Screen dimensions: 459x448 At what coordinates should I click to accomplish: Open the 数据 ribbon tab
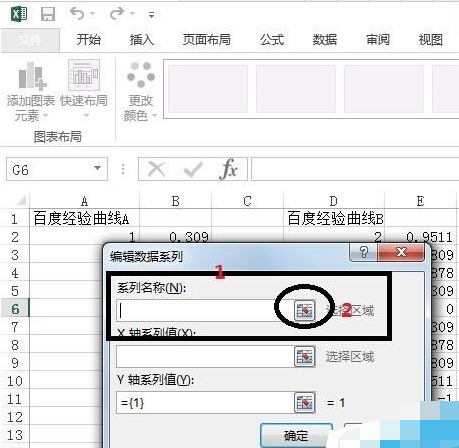pos(325,40)
